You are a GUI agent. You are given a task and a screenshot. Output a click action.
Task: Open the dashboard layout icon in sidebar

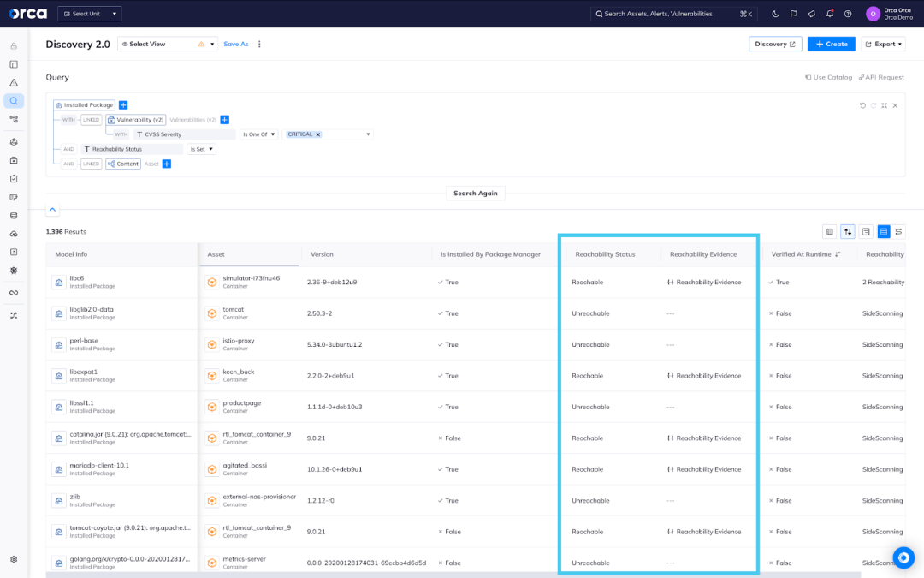(14, 64)
